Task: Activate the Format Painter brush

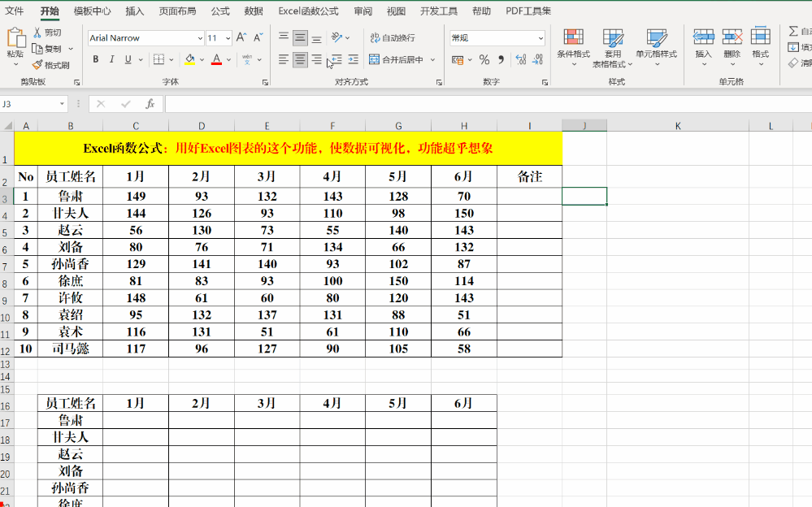Action: [x=37, y=65]
